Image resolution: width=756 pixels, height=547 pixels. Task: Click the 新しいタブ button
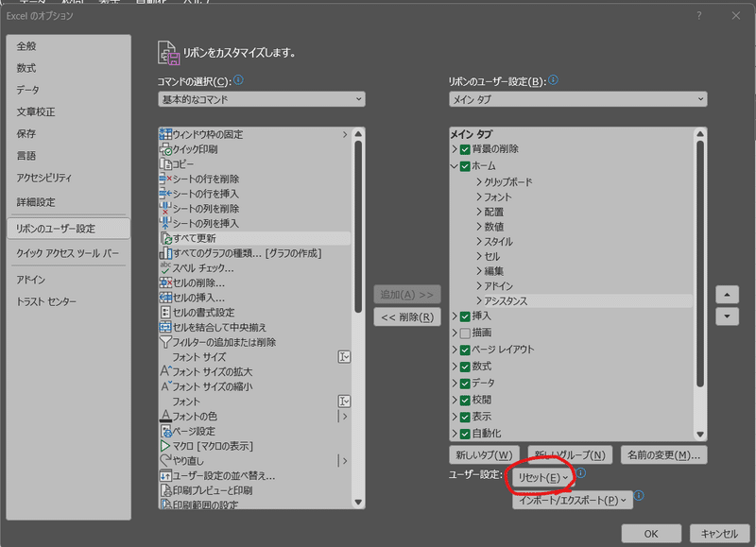tap(484, 455)
